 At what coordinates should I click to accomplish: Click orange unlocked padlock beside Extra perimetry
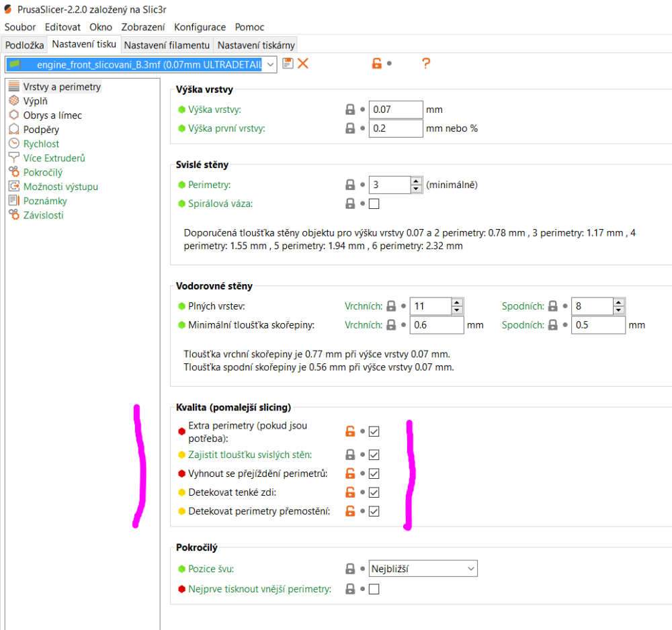[349, 431]
